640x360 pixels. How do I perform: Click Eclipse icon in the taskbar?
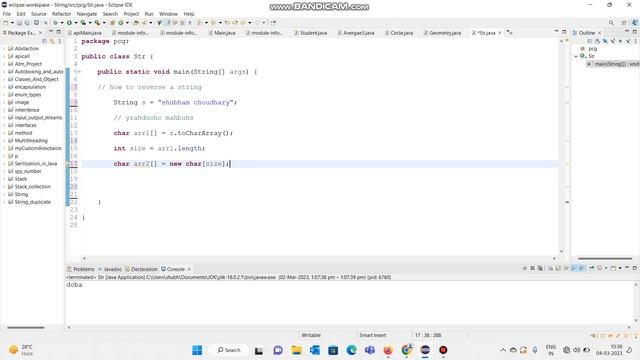pos(425,350)
